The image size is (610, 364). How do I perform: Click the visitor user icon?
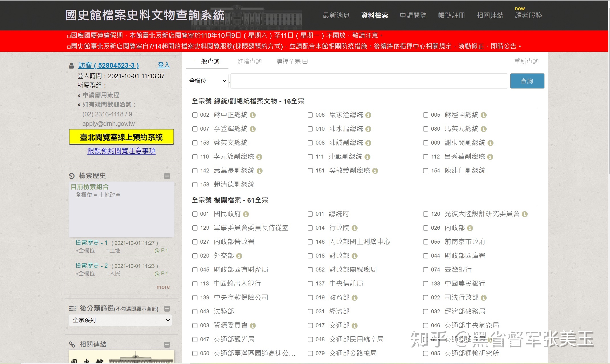coord(72,66)
